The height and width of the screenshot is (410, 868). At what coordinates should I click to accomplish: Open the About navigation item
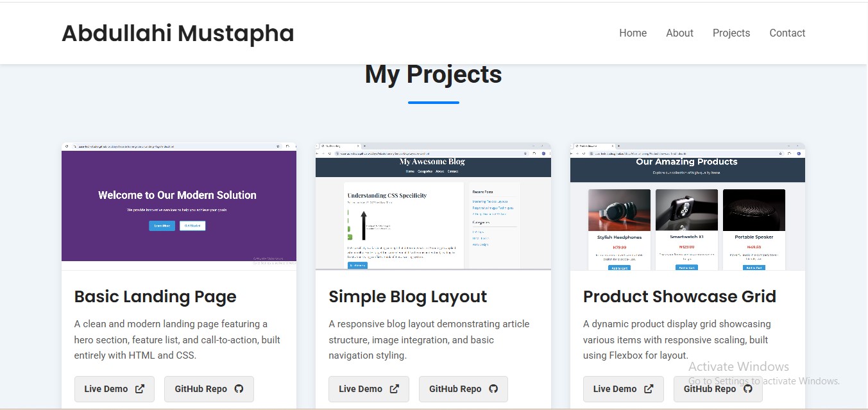click(679, 33)
